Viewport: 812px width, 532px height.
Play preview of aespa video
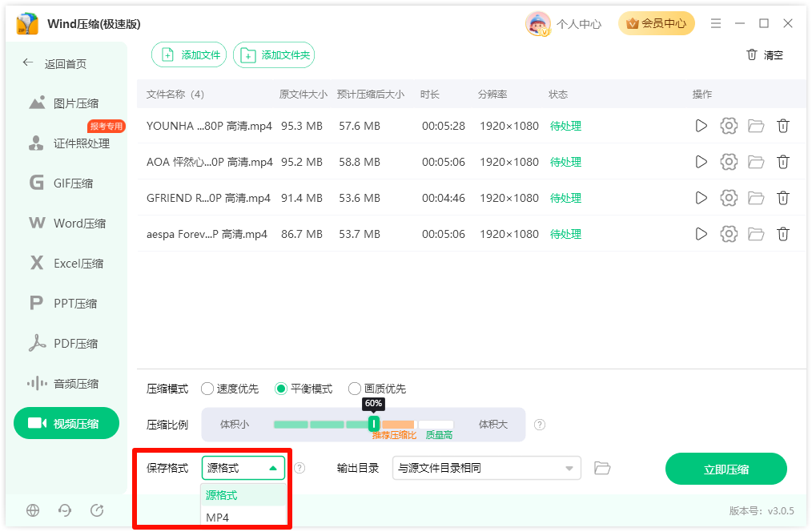701,234
